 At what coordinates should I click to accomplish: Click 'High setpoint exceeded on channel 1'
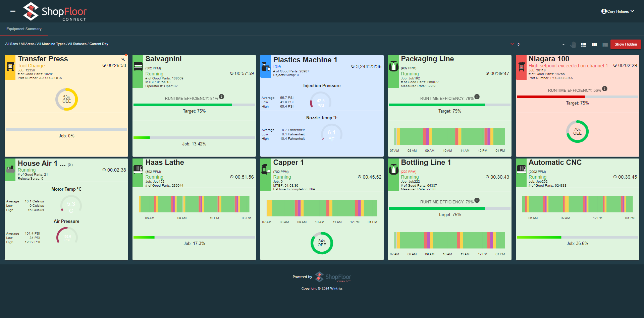(568, 66)
